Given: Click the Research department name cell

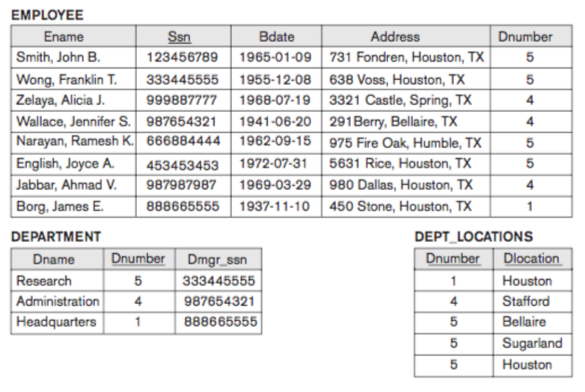Looking at the screenshot, I should (x=44, y=280).
